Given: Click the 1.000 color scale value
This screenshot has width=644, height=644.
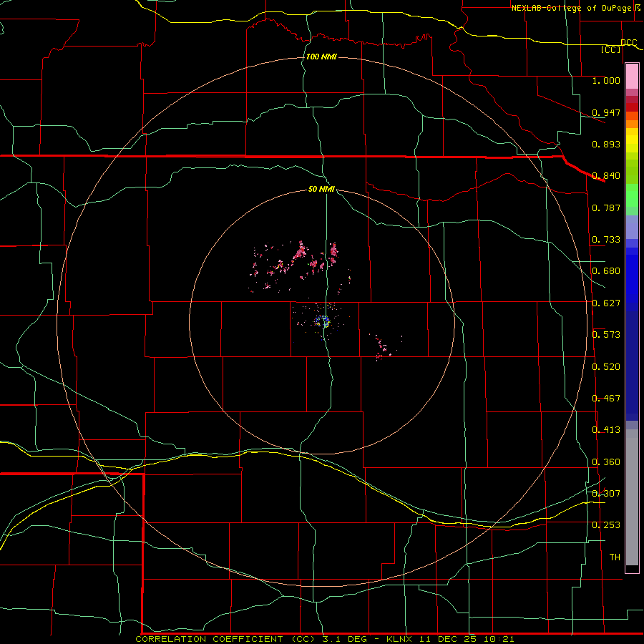Looking at the screenshot, I should [x=606, y=80].
